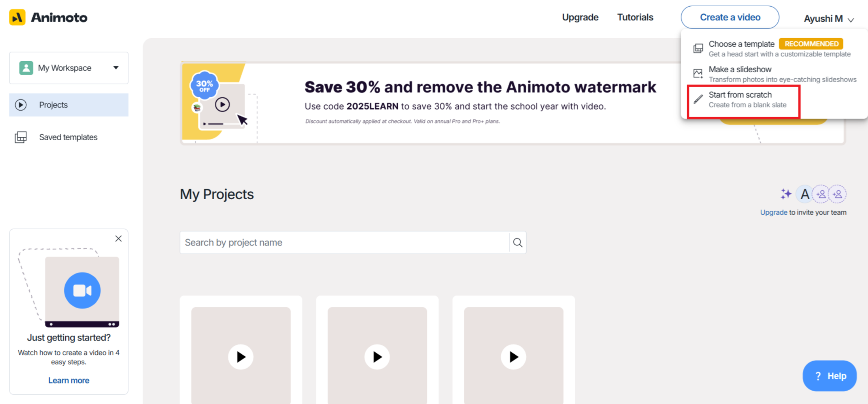
Task: Click the caret arrow in My Workspace selector
Action: (116, 68)
